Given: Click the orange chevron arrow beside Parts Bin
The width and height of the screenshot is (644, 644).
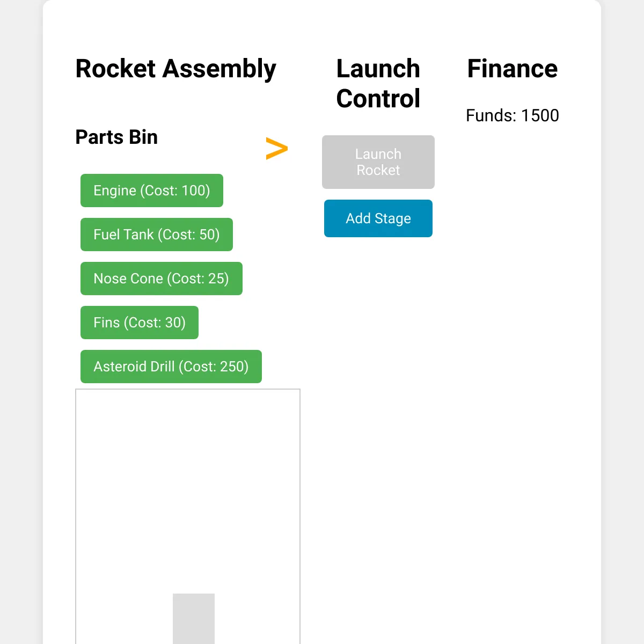Looking at the screenshot, I should [x=277, y=149].
